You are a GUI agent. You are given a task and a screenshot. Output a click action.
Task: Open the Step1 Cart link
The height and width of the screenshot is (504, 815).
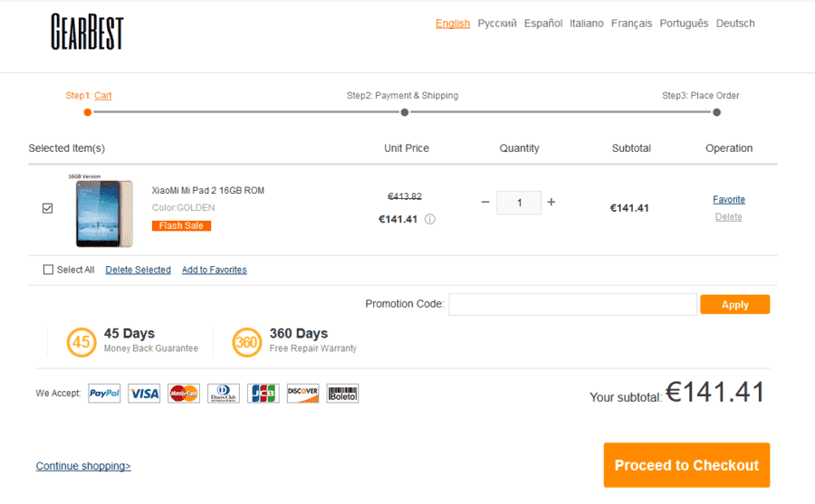pos(103,96)
